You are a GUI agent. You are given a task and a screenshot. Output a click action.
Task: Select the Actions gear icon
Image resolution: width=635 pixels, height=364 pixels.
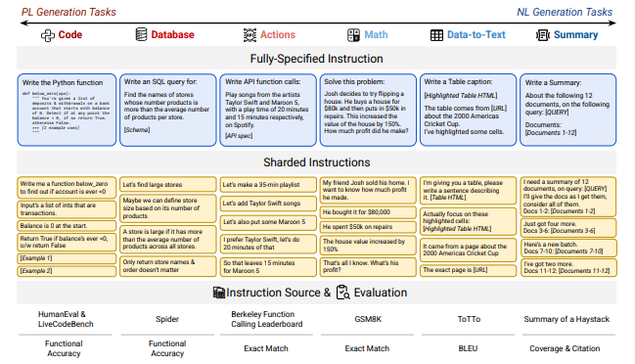[249, 35]
